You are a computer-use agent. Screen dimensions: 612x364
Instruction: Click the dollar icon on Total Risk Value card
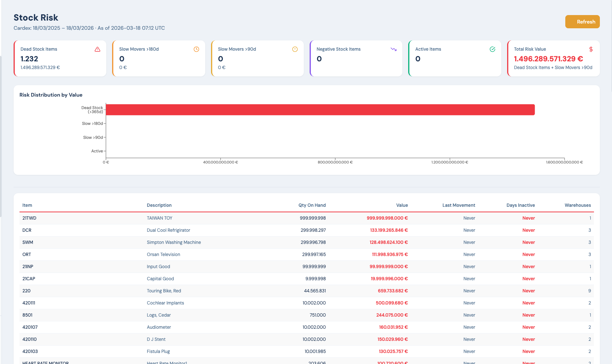(x=591, y=49)
